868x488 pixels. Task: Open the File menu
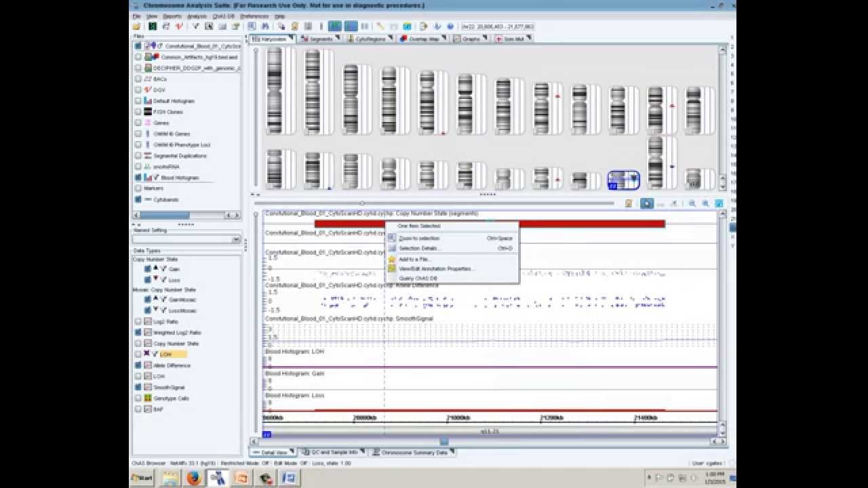tap(136, 16)
